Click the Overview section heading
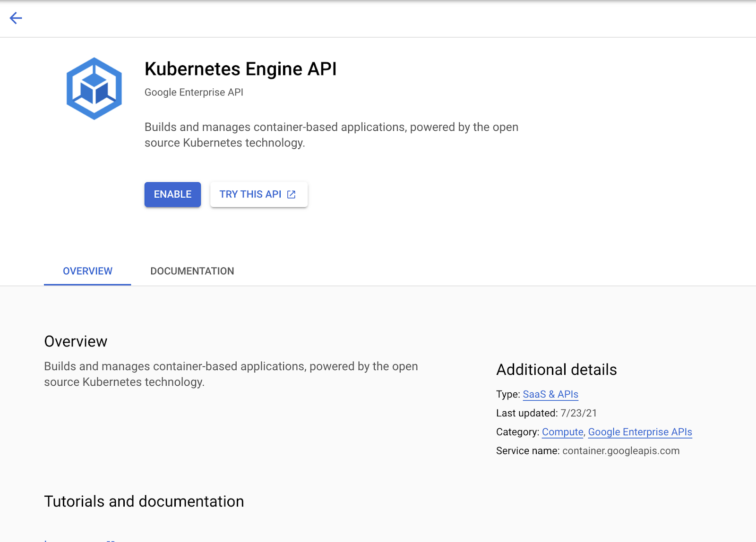The width and height of the screenshot is (756, 542). (x=76, y=341)
